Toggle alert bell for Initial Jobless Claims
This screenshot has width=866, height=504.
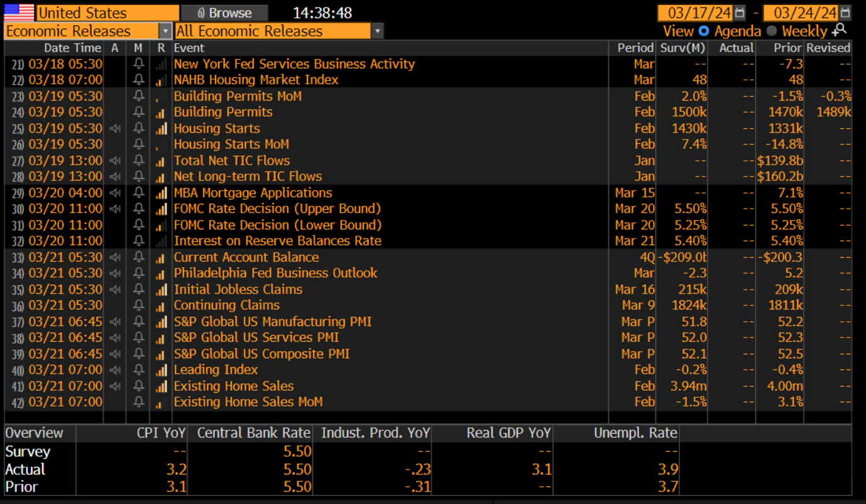pos(138,289)
